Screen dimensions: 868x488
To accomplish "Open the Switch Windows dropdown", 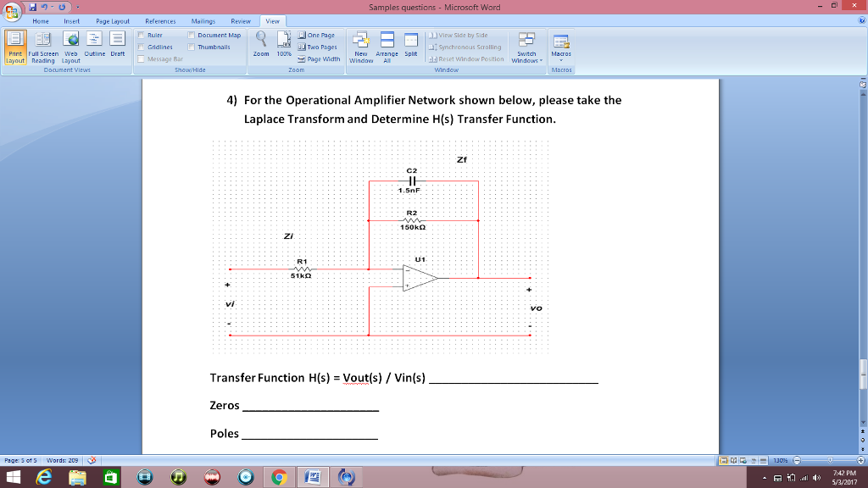I will [x=526, y=44].
